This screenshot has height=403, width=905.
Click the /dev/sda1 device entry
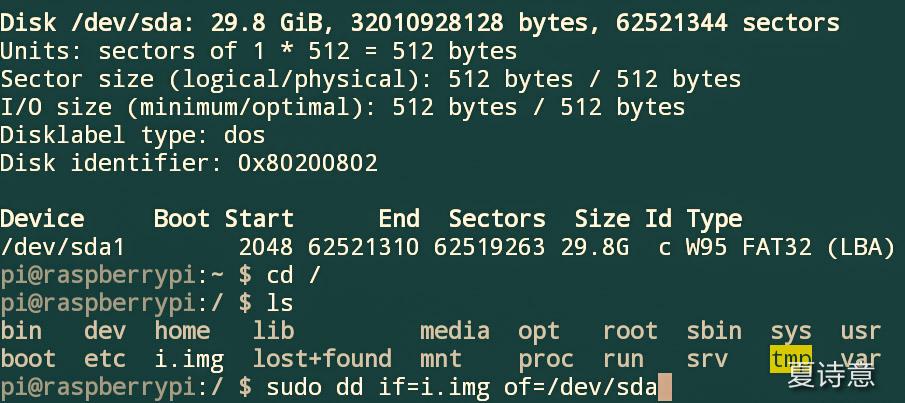point(62,247)
